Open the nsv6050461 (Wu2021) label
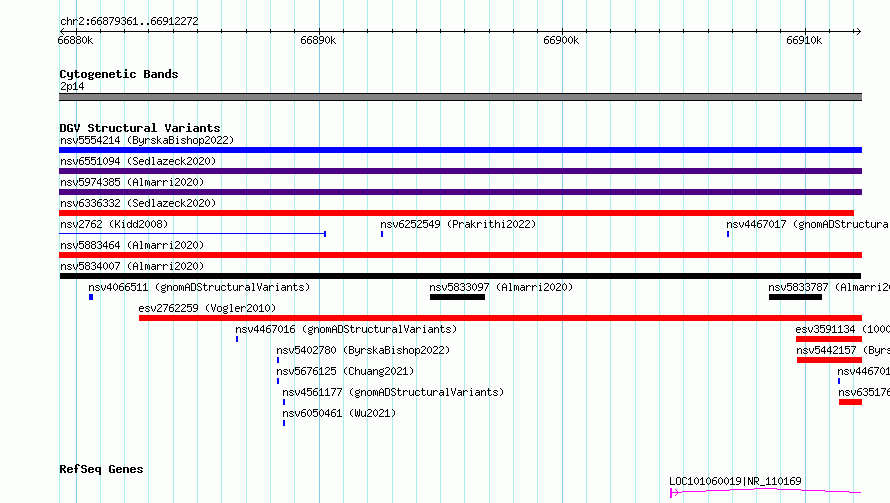Screen dimensions: 890x503 339,413
